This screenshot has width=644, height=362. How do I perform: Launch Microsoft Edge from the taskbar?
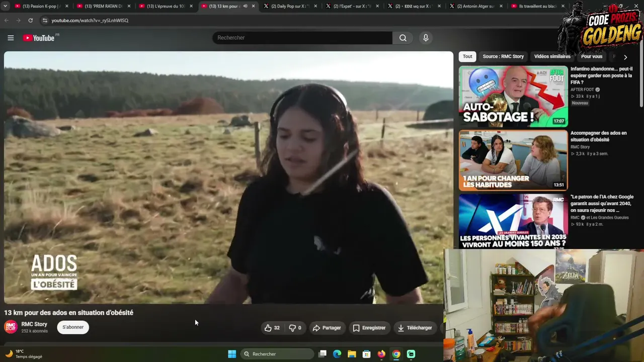click(337, 354)
